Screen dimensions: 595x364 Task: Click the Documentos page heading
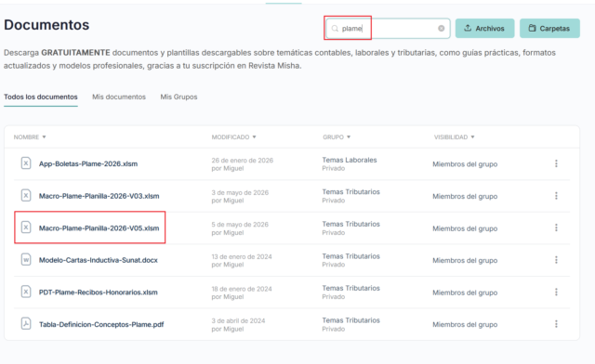(x=46, y=25)
